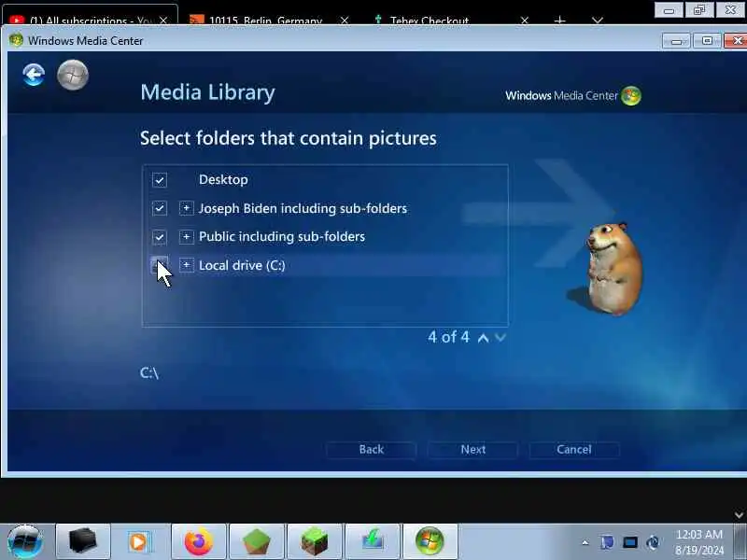This screenshot has height=560, width=747.
Task: Uncheck the Joseph Biden folder checkbox
Action: 159,208
